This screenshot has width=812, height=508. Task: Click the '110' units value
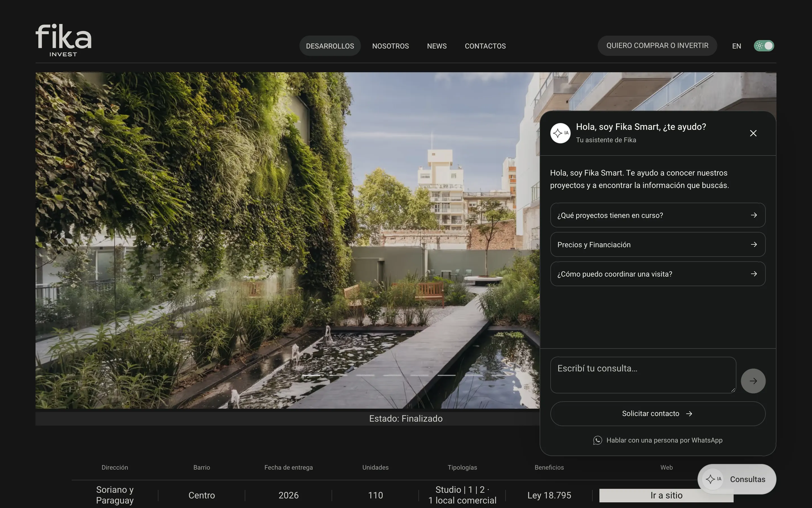376,495
